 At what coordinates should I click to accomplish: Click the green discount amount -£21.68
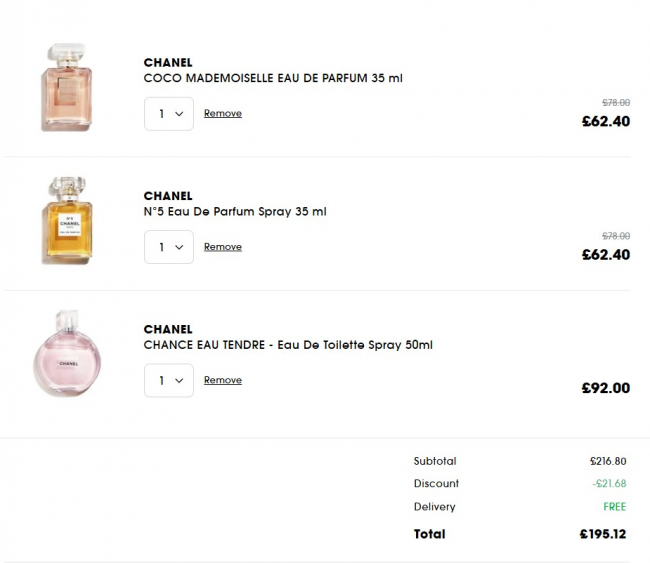tap(609, 484)
